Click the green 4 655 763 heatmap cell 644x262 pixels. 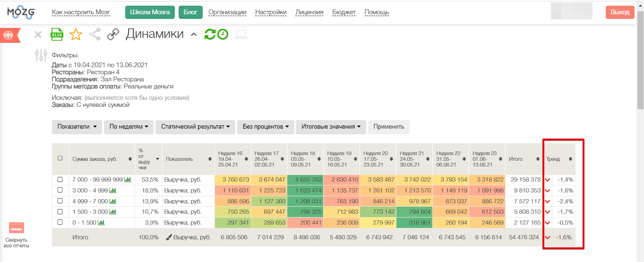pos(305,180)
